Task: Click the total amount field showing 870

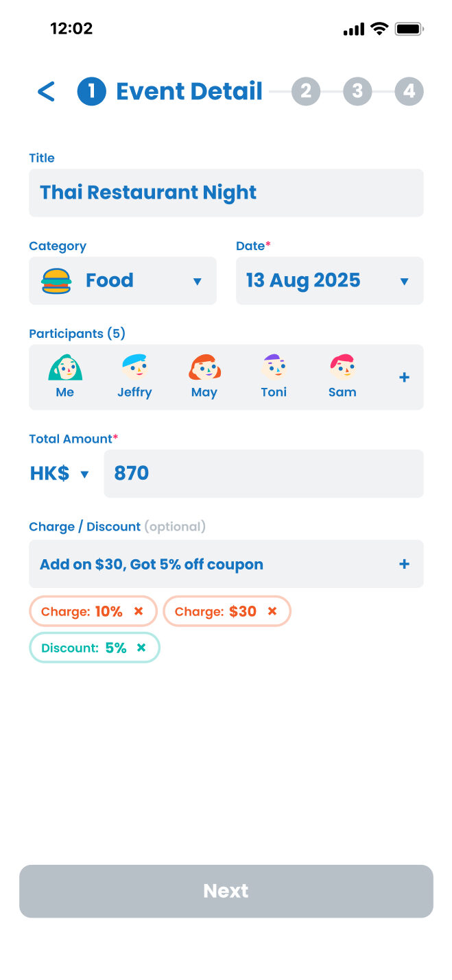Action: tap(263, 474)
